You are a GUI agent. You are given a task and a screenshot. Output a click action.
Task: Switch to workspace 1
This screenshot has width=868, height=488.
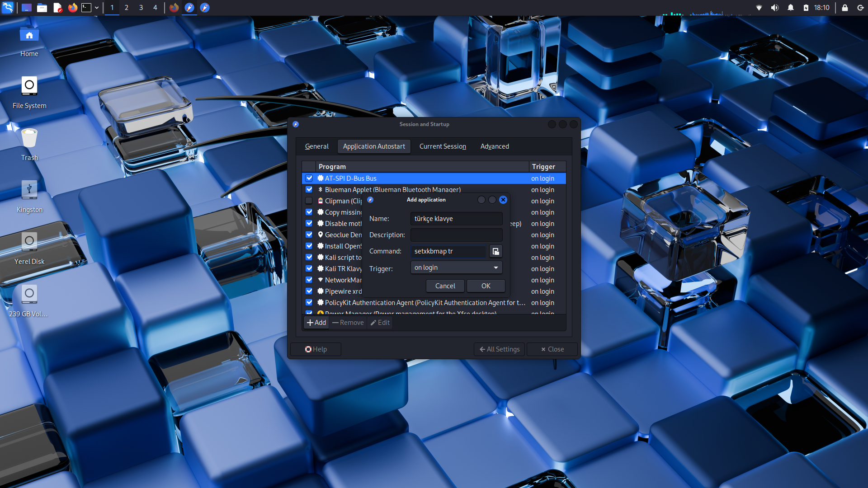112,8
